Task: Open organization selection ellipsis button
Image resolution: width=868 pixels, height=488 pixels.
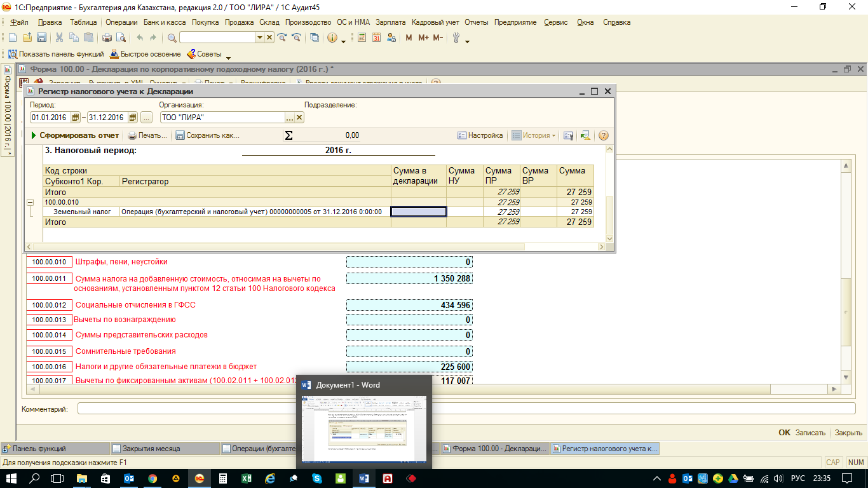Action: pos(290,118)
